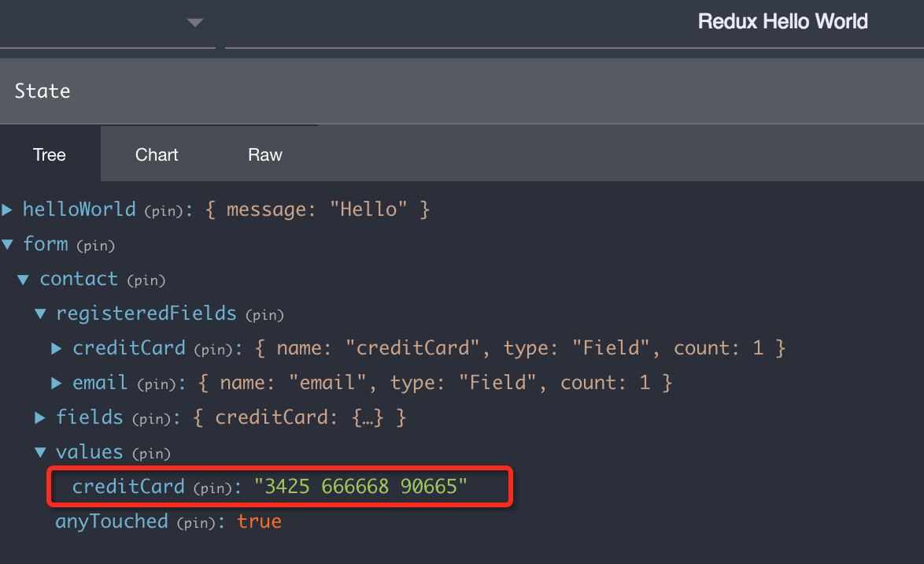
Task: Pin the helloWorld key
Action: (x=164, y=211)
